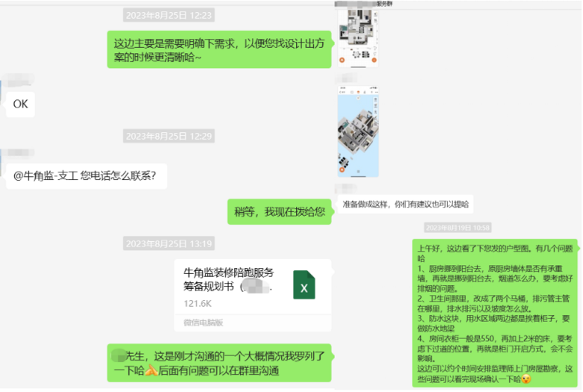Select the "OK" message bubble

coord(21,105)
